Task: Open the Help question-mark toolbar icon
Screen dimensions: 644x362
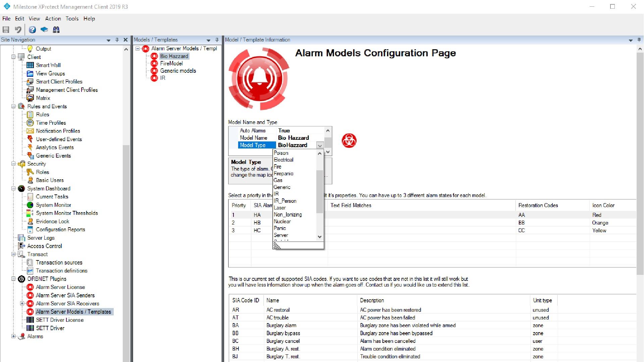Action: click(32, 29)
